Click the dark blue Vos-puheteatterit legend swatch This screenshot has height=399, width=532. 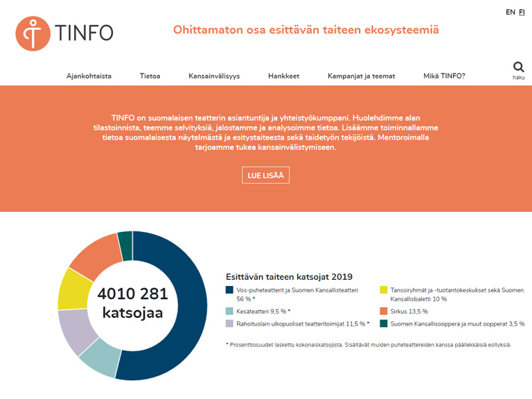(x=230, y=291)
